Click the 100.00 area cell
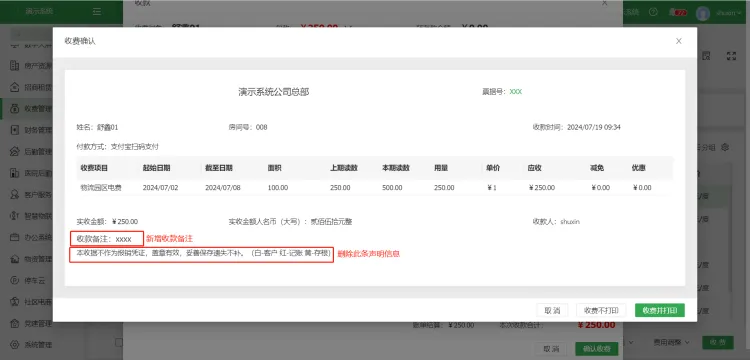Image resolution: width=750 pixels, height=360 pixels. [x=278, y=188]
